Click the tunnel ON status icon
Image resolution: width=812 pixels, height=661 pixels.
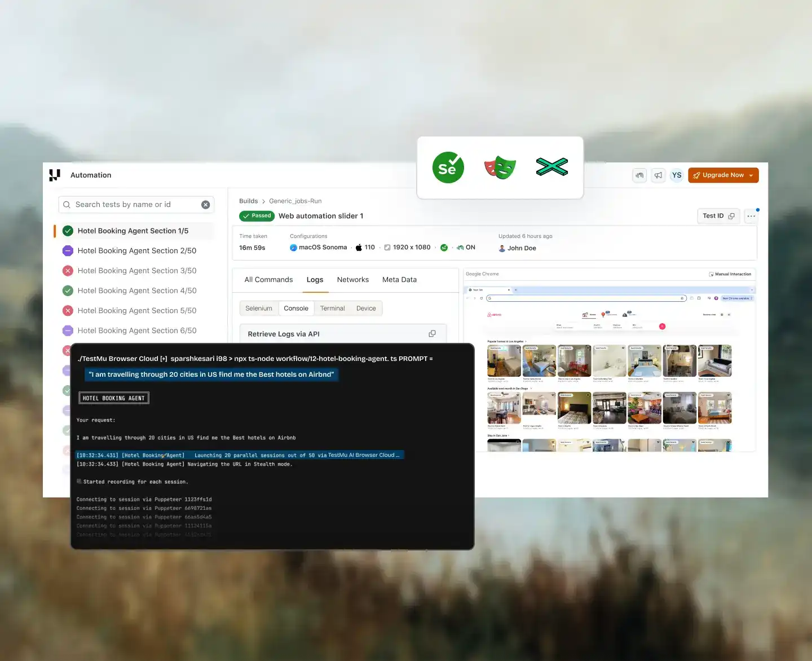460,248
